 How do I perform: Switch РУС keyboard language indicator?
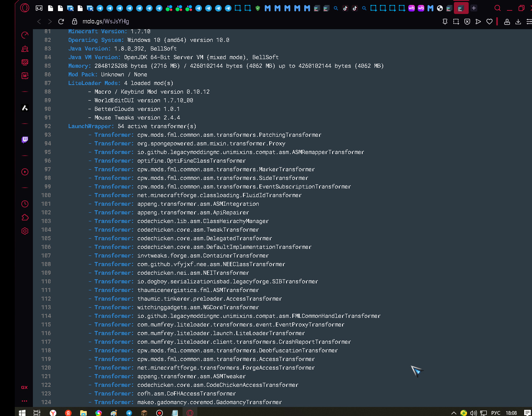coord(496,413)
